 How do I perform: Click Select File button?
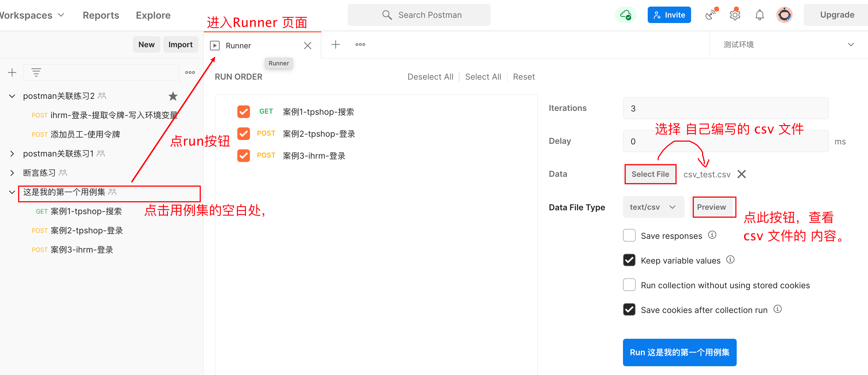(x=650, y=174)
